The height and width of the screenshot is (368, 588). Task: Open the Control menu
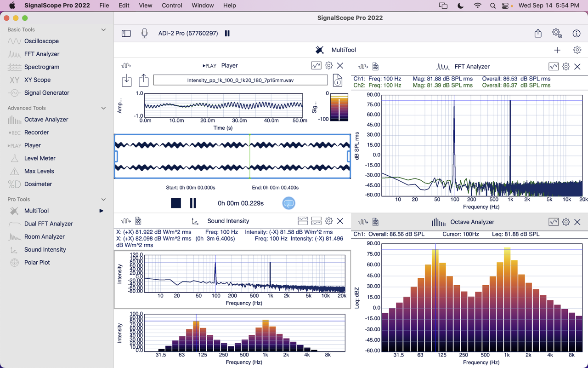pyautogui.click(x=172, y=6)
